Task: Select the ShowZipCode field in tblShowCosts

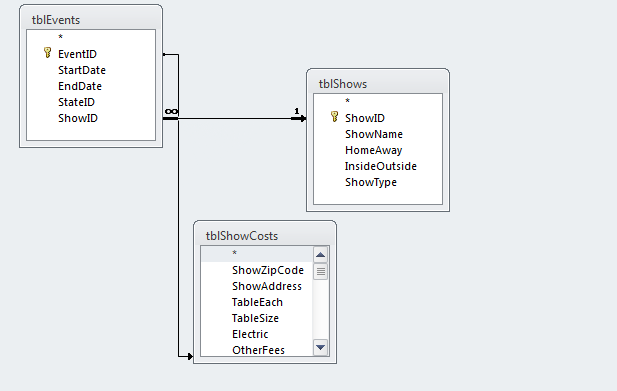Action: 268,270
